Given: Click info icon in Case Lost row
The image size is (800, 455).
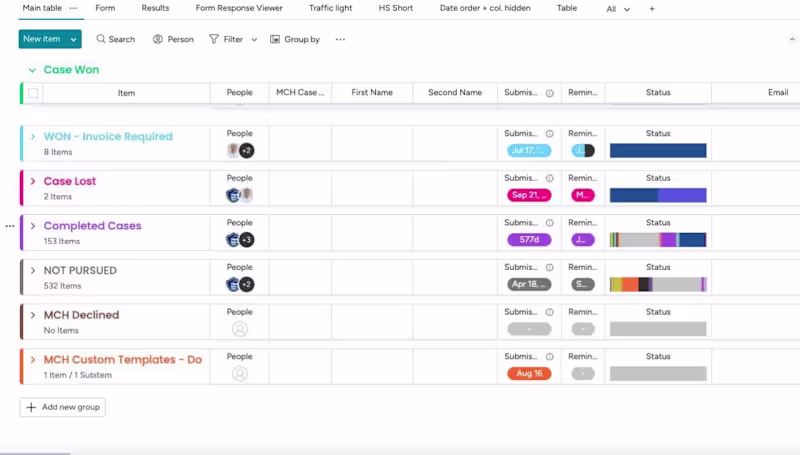Looking at the screenshot, I should pyautogui.click(x=549, y=179).
